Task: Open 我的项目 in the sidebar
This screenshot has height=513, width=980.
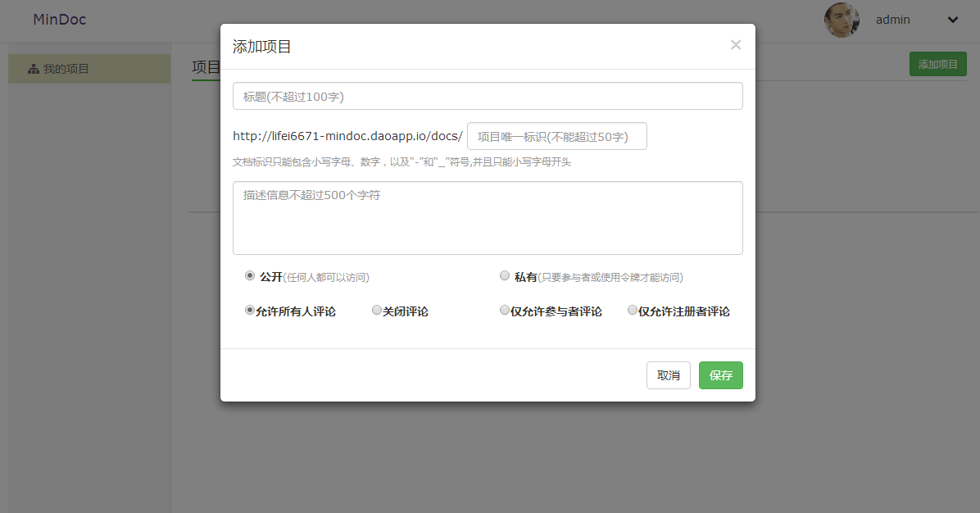Action: tap(66, 70)
